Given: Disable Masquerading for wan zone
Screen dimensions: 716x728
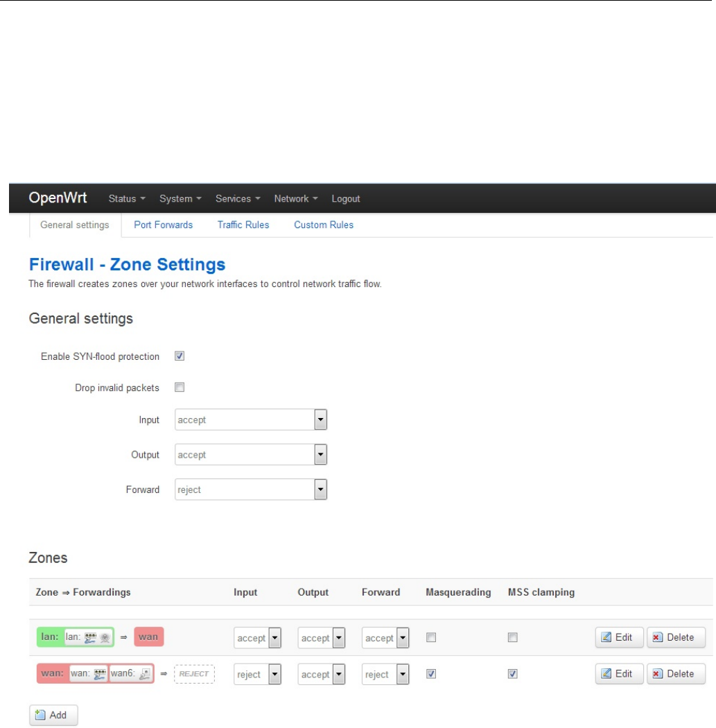Looking at the screenshot, I should click(431, 673).
